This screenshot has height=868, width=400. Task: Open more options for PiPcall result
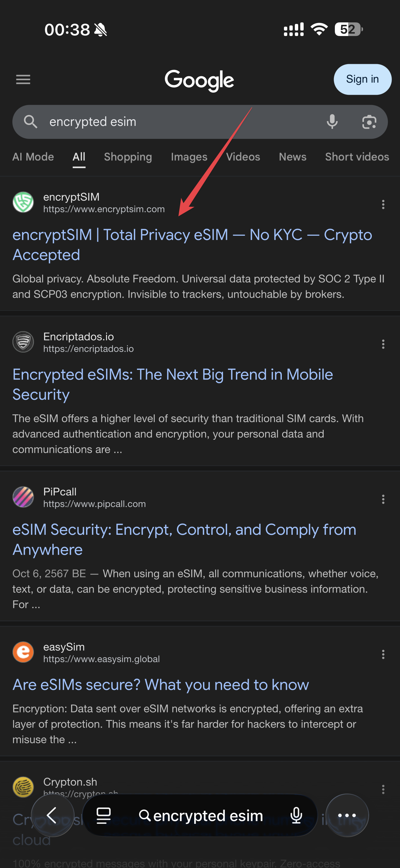[383, 499]
